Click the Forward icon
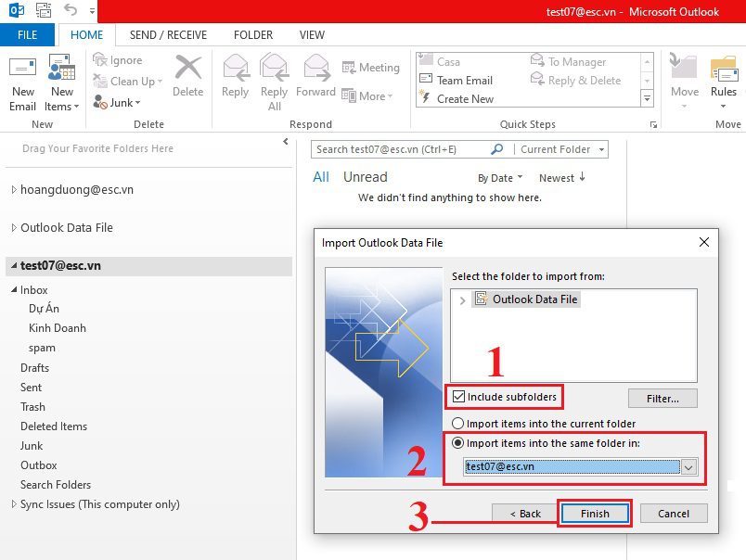 (x=316, y=67)
